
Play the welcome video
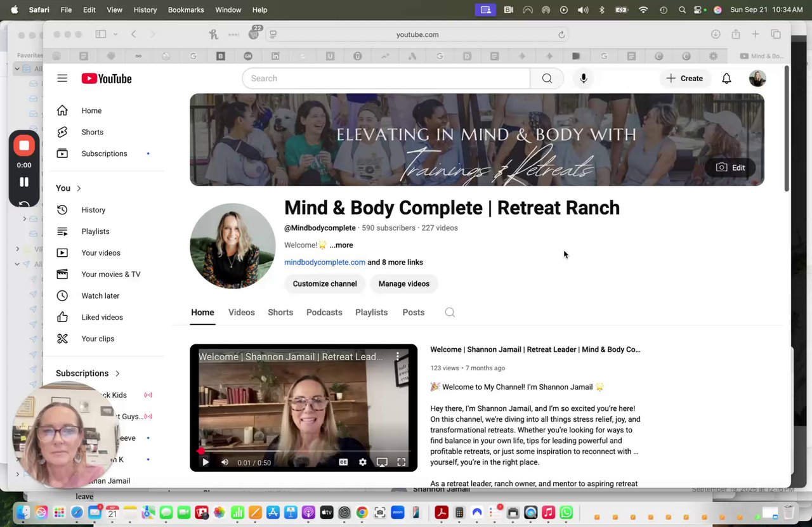click(x=205, y=462)
